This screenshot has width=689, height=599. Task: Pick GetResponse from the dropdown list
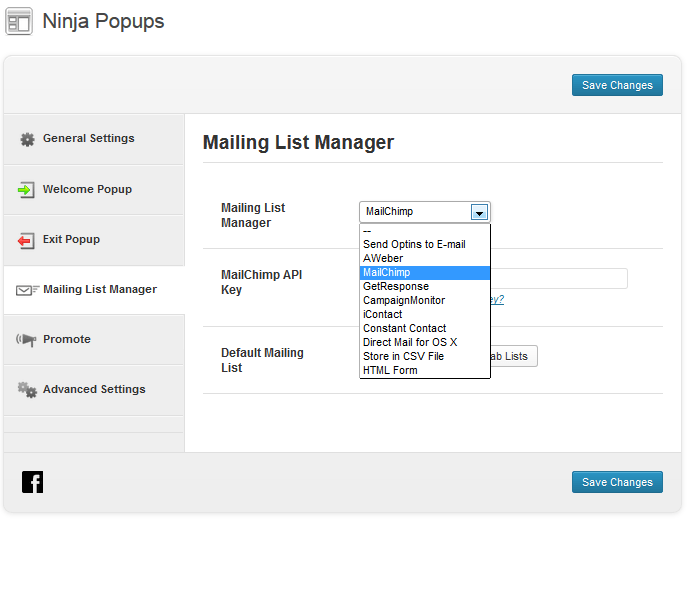(x=424, y=287)
